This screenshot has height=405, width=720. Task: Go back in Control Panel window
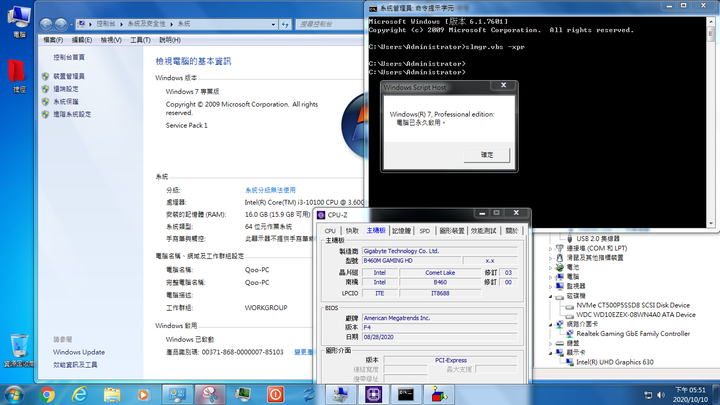coord(46,24)
